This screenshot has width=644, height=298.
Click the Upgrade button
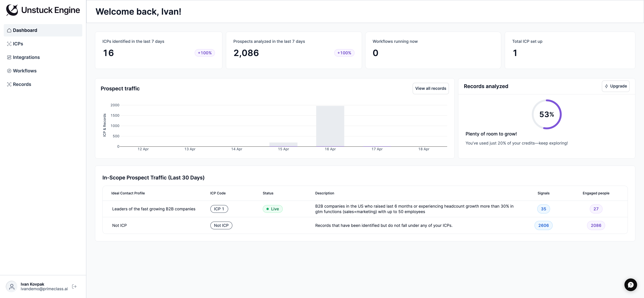616,86
